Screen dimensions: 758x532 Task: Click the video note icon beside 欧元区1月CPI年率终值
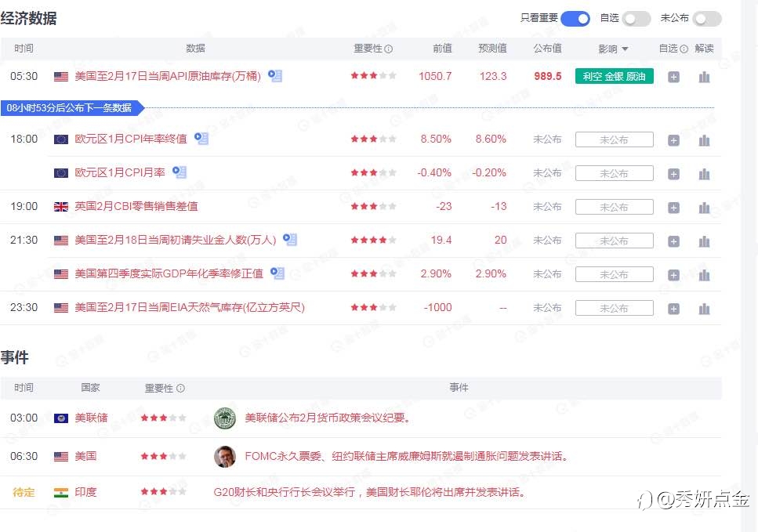coord(201,139)
